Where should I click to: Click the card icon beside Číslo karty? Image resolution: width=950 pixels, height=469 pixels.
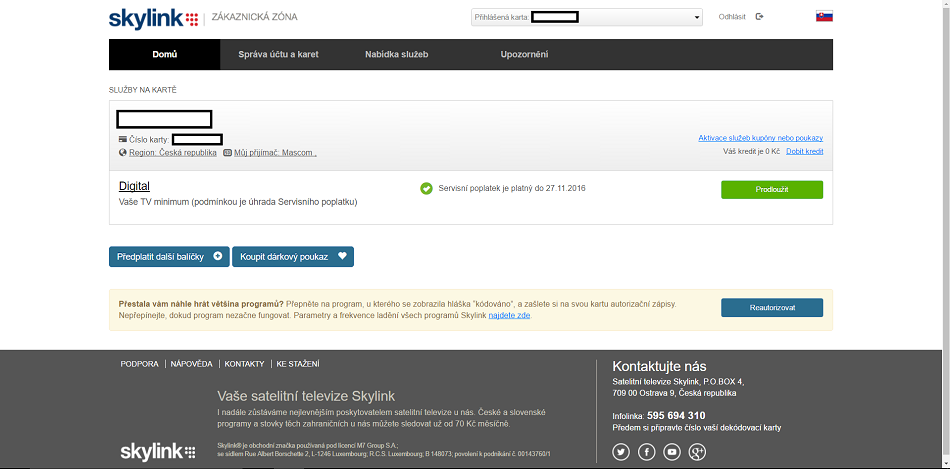[x=123, y=139]
